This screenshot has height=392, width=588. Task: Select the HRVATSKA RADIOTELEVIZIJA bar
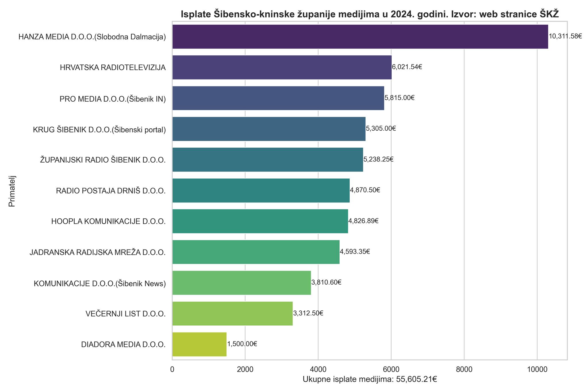(282, 67)
